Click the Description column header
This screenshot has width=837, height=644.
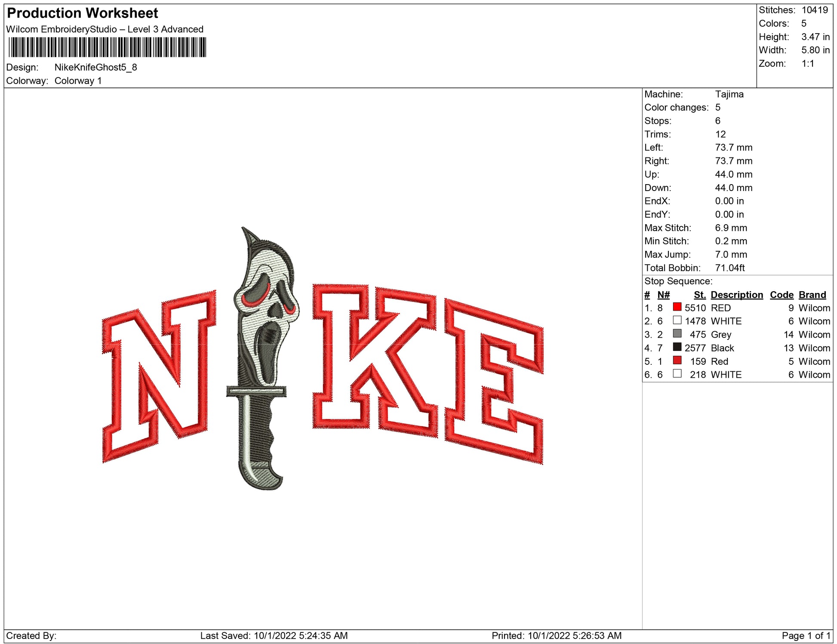pyautogui.click(x=736, y=295)
